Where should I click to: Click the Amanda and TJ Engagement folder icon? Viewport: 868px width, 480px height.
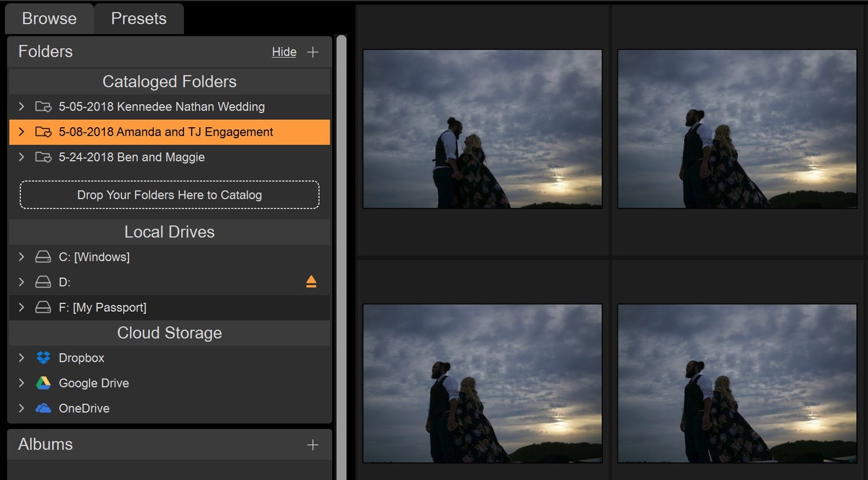pos(43,132)
